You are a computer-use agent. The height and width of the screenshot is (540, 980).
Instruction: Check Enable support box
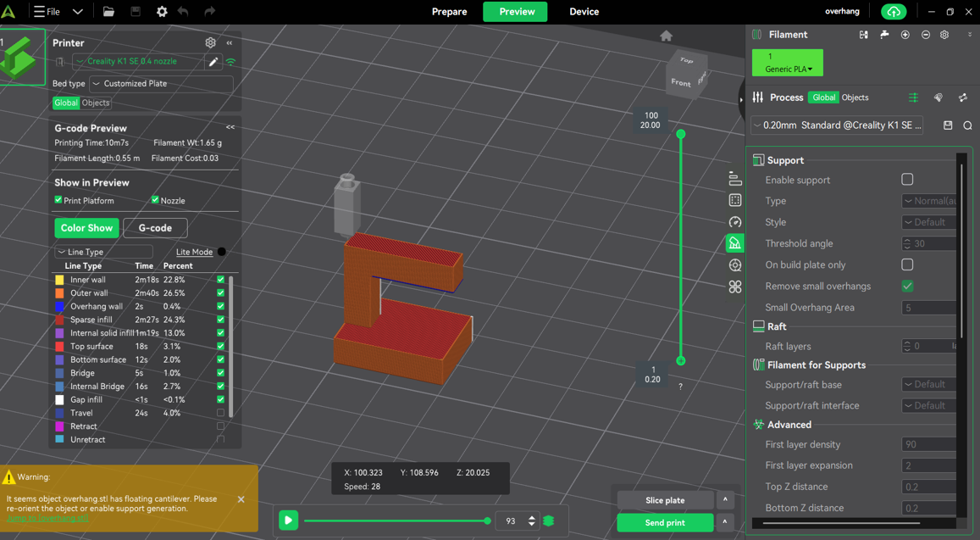coord(907,180)
